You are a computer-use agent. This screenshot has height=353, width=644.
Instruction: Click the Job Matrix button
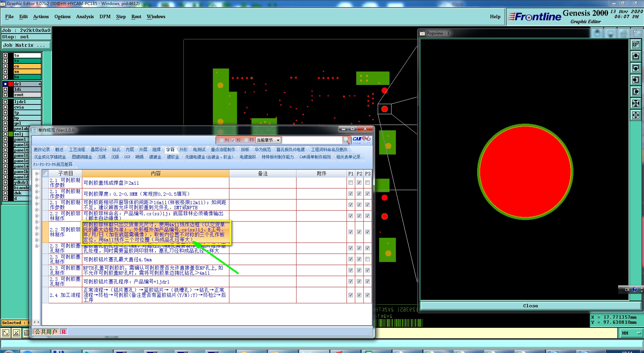[x=26, y=45]
